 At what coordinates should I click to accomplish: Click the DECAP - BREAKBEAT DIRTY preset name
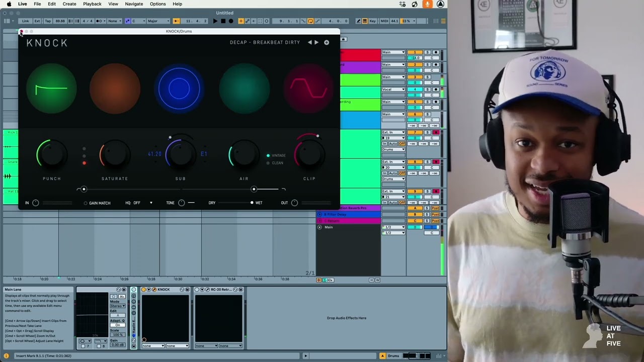tap(265, 43)
